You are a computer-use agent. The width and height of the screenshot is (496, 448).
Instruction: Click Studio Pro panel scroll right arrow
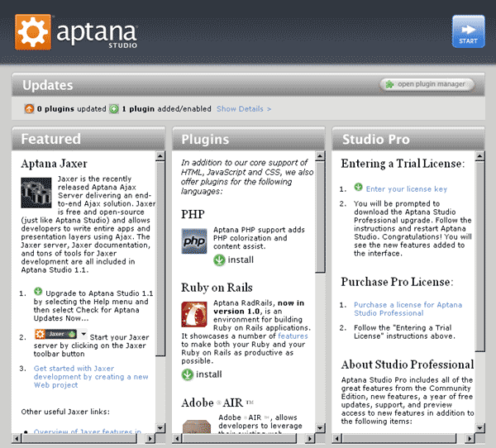pos(470,439)
